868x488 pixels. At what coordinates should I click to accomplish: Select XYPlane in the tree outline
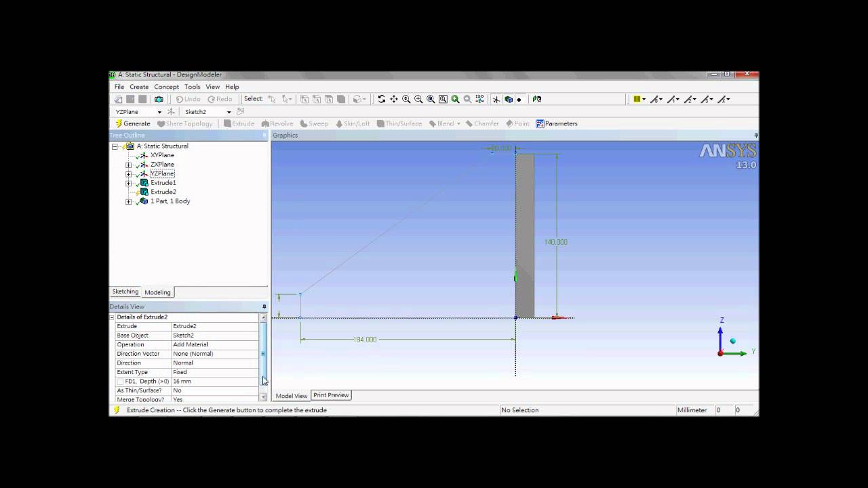click(x=162, y=155)
